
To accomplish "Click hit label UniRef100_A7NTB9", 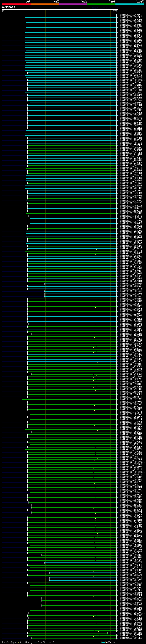I will pyautogui.click(x=131, y=85).
